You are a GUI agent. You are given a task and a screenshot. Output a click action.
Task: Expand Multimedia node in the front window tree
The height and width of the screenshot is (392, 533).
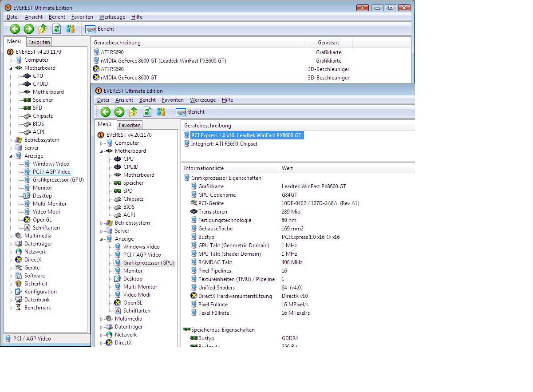click(102, 319)
